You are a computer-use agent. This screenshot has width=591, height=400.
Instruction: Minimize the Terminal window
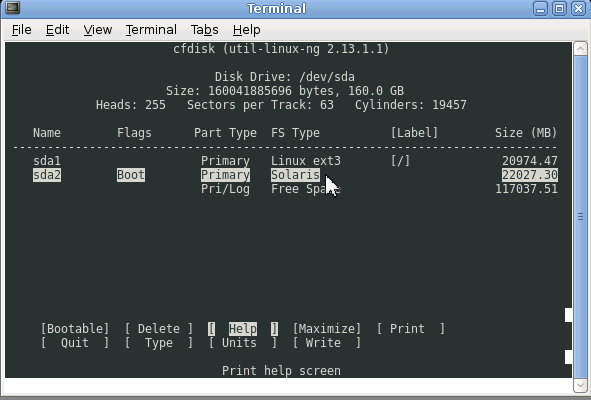(x=540, y=8)
